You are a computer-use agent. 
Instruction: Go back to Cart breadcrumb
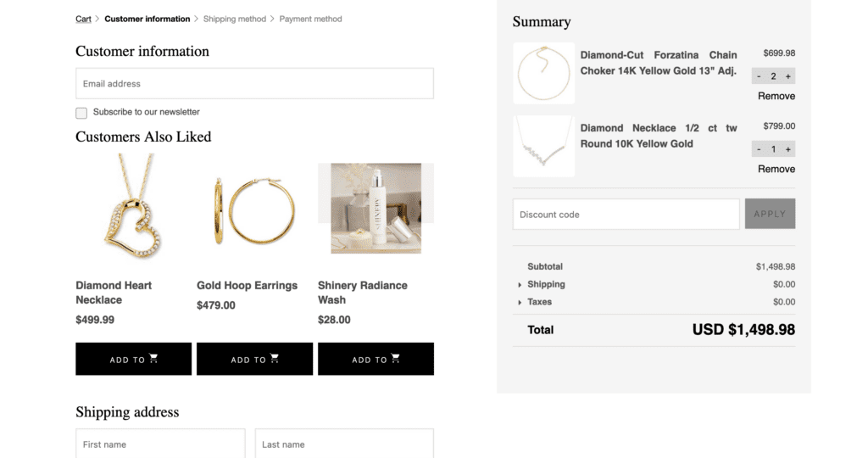[83, 19]
